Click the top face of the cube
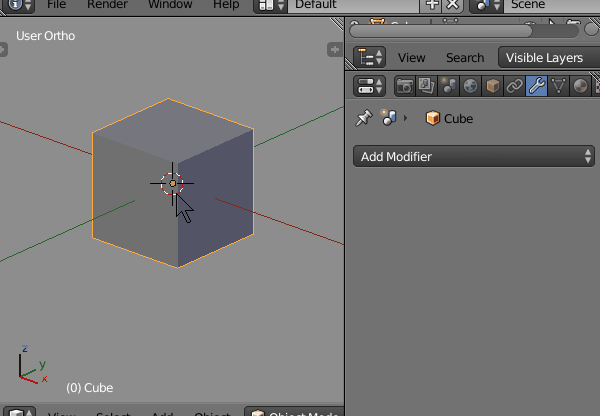The image size is (600, 416). (173, 129)
